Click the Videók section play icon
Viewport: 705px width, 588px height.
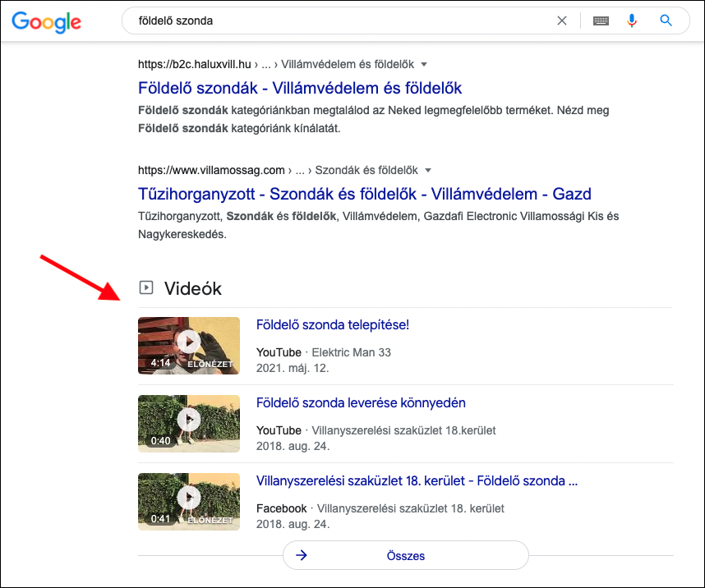click(x=146, y=287)
